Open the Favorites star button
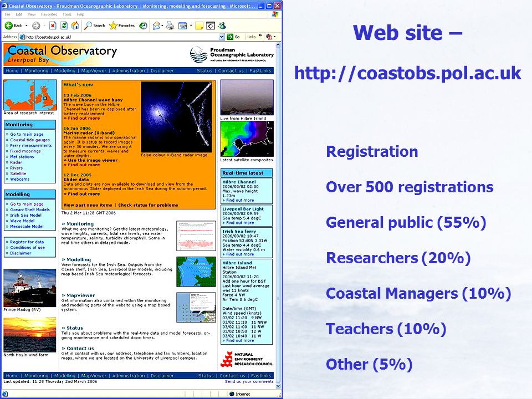This screenshot has width=532, height=399. 122,25
